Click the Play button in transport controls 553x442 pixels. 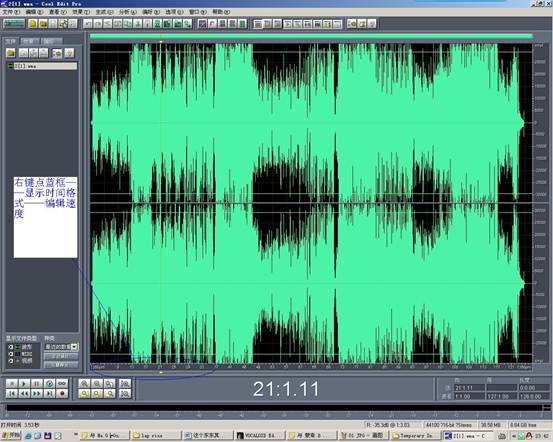click(x=24, y=384)
